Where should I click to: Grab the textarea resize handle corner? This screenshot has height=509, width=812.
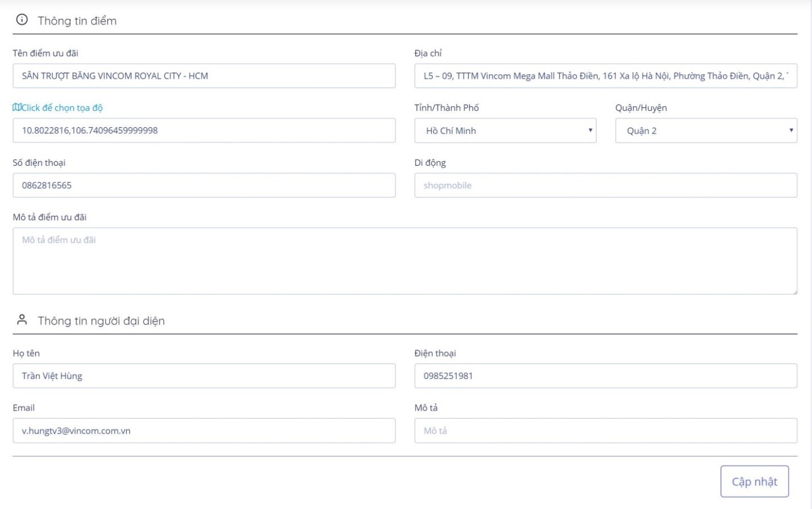pos(794,291)
